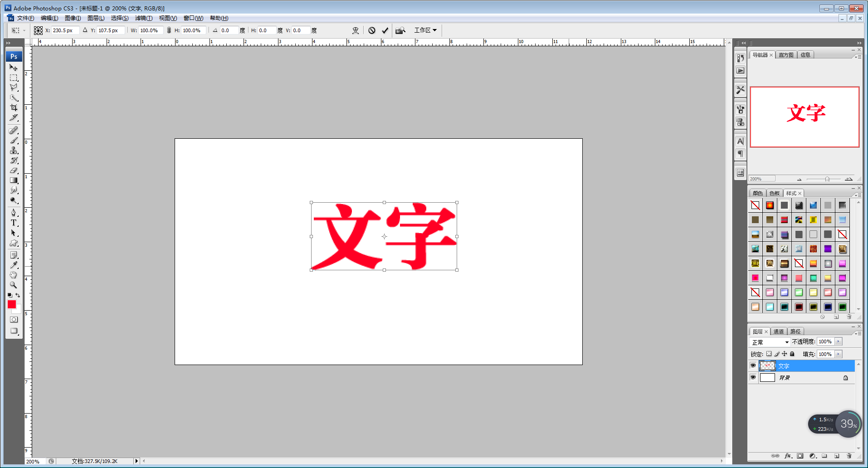The width and height of the screenshot is (868, 468).
Task: Open the Layers panel options menu
Action: point(858,333)
